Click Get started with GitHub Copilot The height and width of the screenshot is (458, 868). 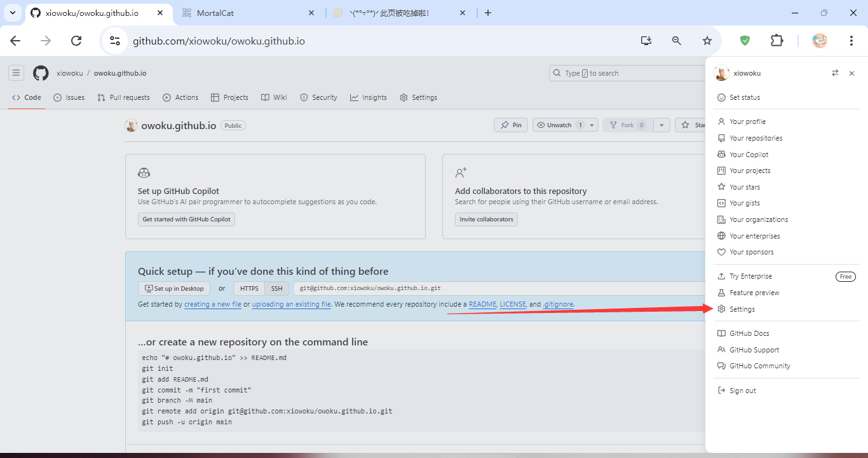[x=187, y=219]
